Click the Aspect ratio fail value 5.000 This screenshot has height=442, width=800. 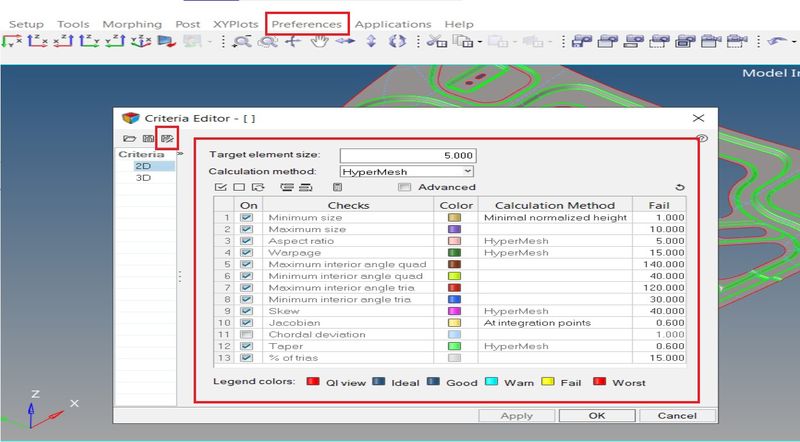coord(659,241)
